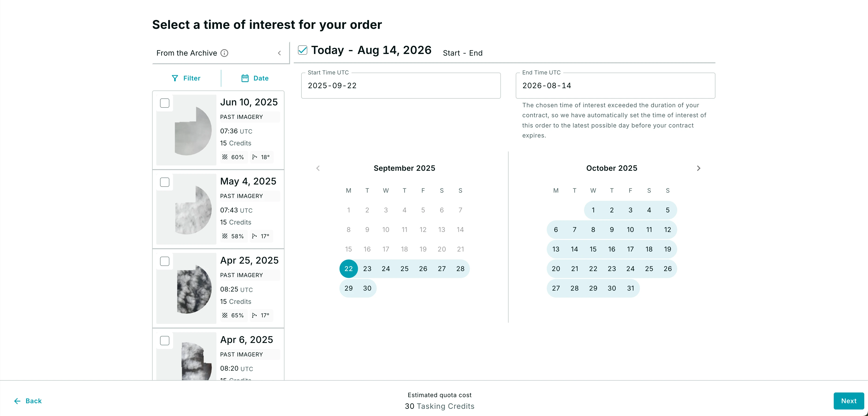
Task: Edit the Start Time UTC field
Action: pyautogui.click(x=401, y=85)
